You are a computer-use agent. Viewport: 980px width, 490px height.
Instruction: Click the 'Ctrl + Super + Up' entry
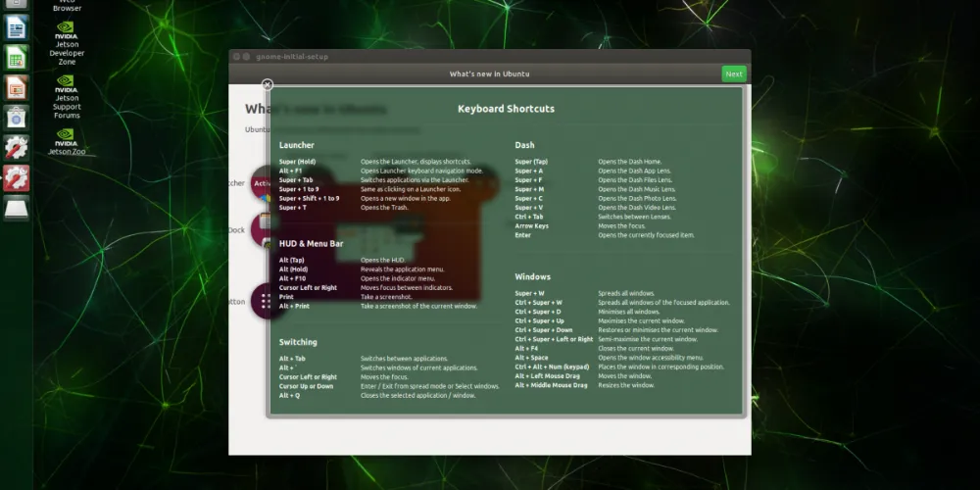pyautogui.click(x=539, y=321)
